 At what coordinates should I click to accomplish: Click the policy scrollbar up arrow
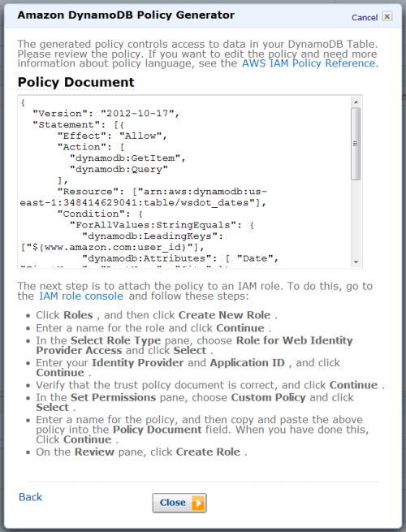356,102
